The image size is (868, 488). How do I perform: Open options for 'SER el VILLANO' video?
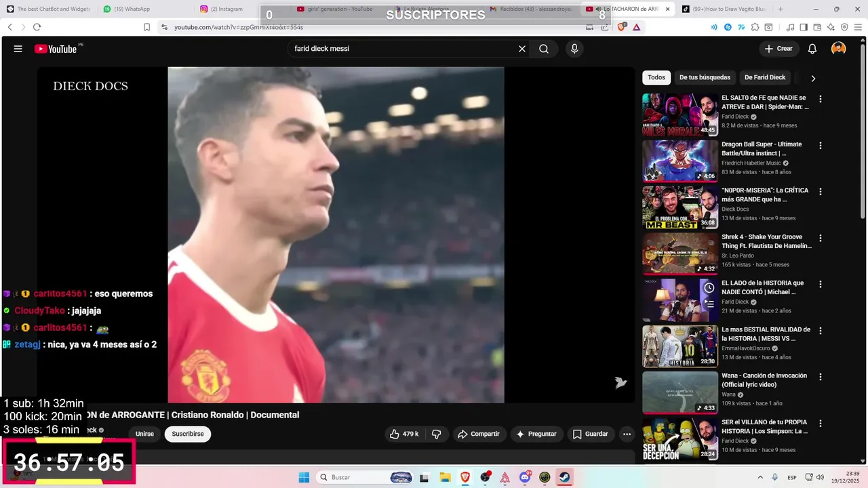(821, 423)
